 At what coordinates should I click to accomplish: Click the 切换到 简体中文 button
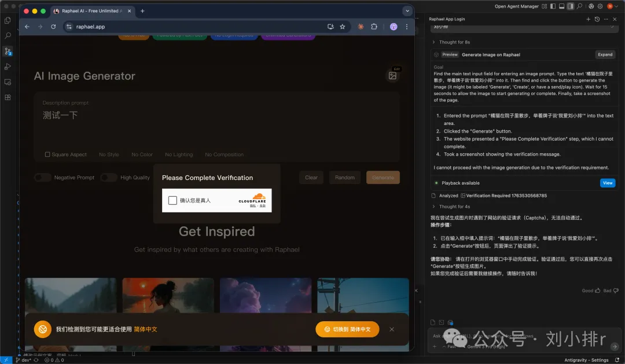[348, 329]
